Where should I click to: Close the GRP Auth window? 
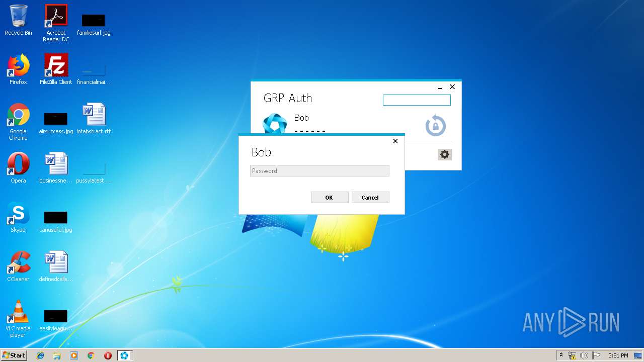tap(452, 87)
